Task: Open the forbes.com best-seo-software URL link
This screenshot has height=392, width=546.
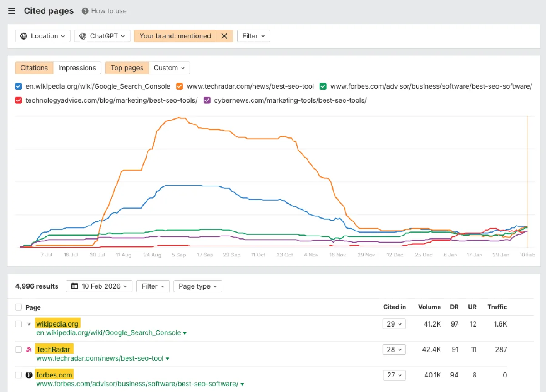Action: (x=137, y=384)
